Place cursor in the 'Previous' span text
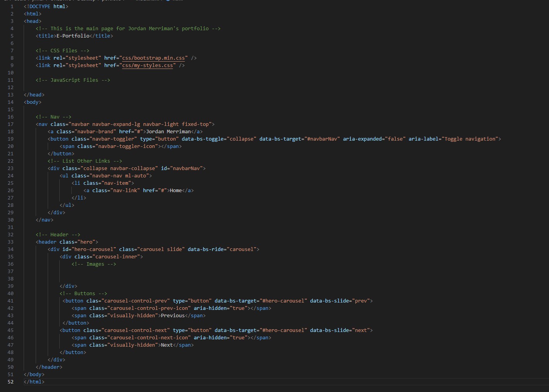The height and width of the screenshot is (392, 549). 173,316
